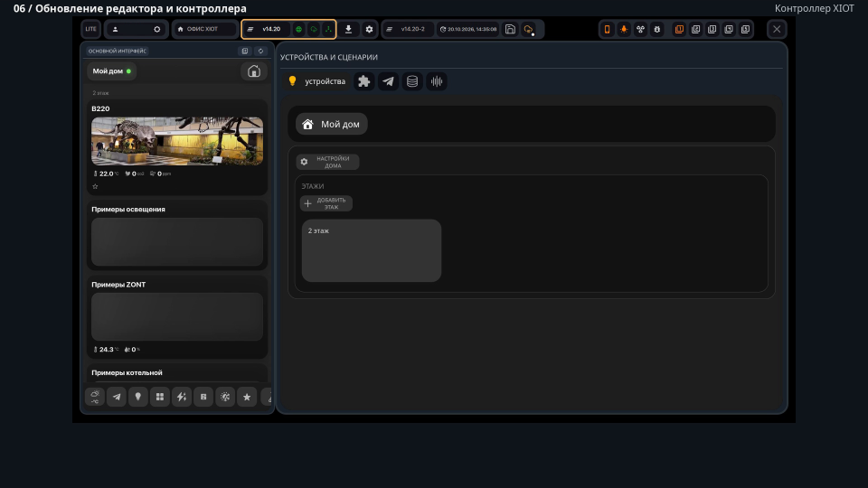Toggle the orange light bulb icon in the top bar
Screen dimensions: 868x488
point(624,29)
